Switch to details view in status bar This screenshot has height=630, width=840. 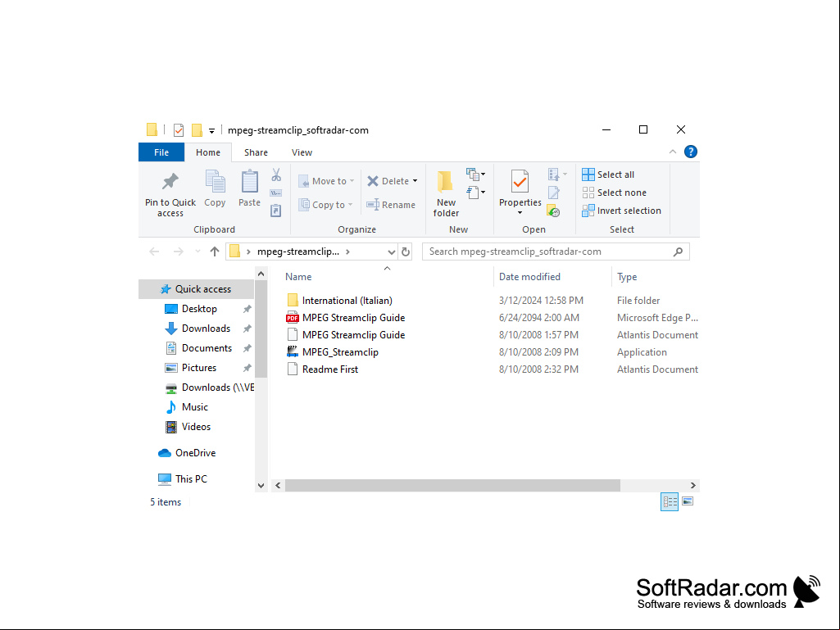[x=670, y=502]
